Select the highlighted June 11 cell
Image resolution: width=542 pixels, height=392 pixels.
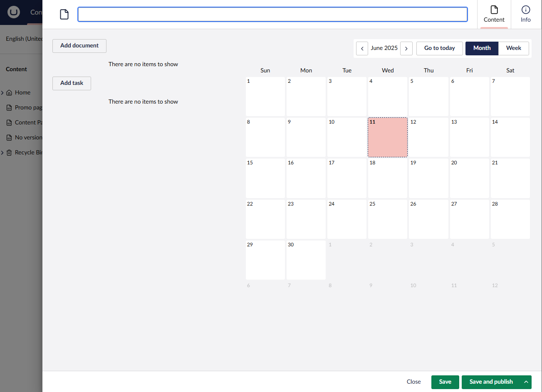tap(387, 137)
